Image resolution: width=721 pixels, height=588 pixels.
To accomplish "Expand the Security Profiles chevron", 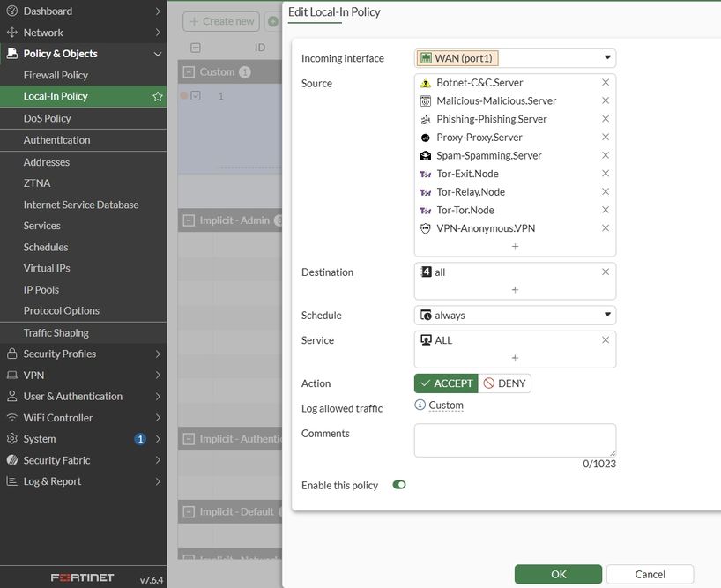I will (158, 354).
